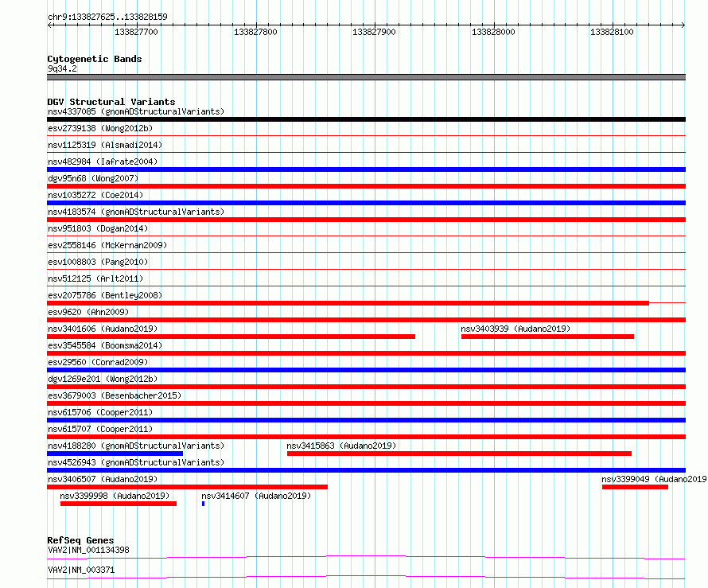Open variant esv1008803 (Pang2010)
Image resolution: width=708 pixels, height=588 pixels.
point(98,262)
